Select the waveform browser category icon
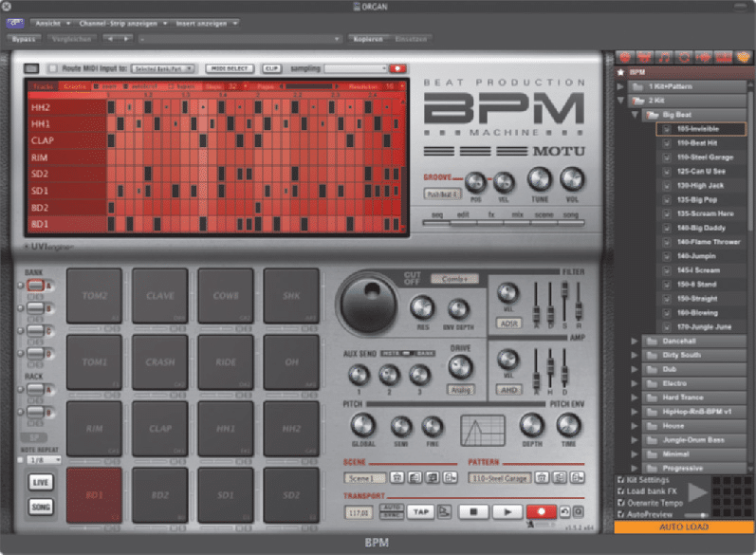The height and width of the screenshot is (555, 756). 704,58
